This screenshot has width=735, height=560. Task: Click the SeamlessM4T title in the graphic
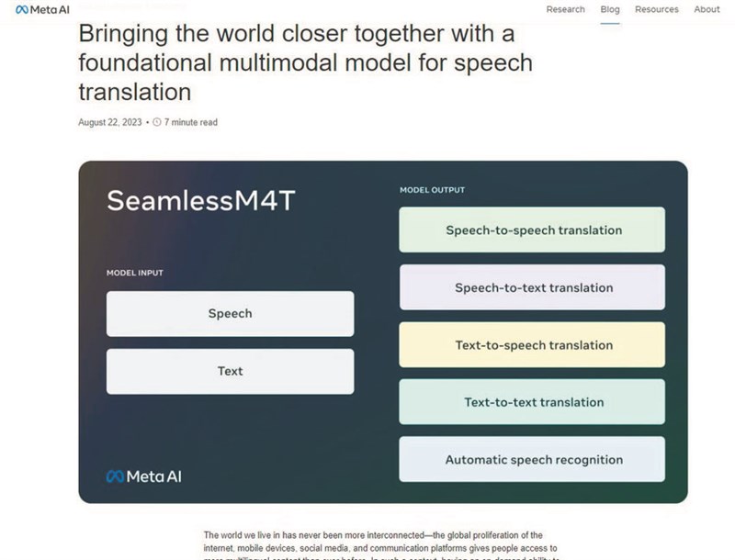click(x=200, y=201)
